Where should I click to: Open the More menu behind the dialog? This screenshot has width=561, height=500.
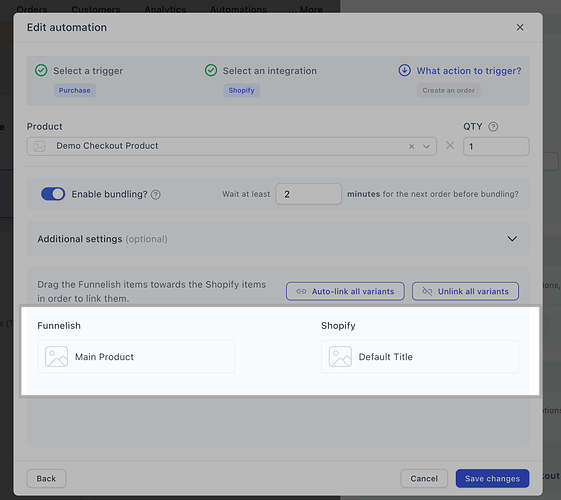(x=306, y=9)
